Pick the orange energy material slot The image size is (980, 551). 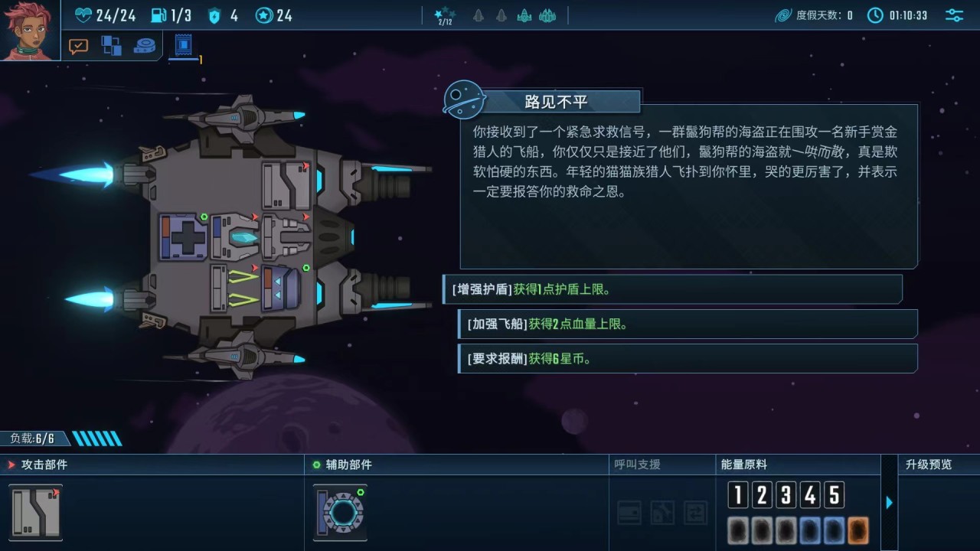857,530
